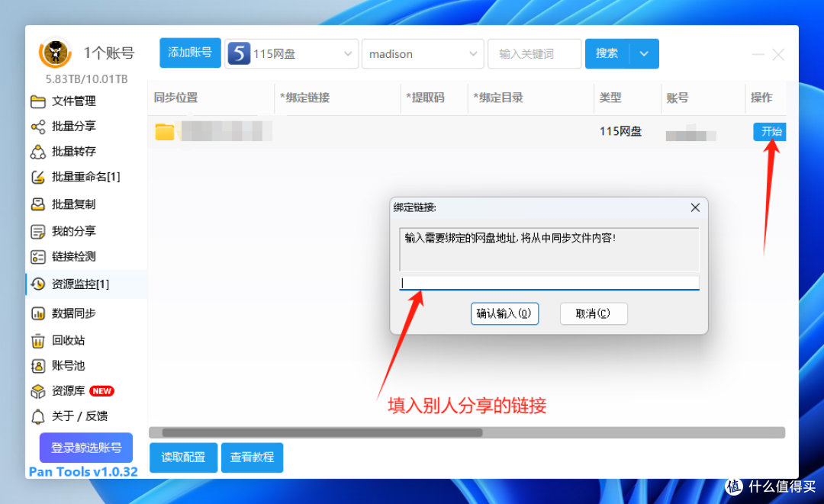Click the 115网盘 cell in type column
Viewport: 824px width, 504px height.
point(620,131)
